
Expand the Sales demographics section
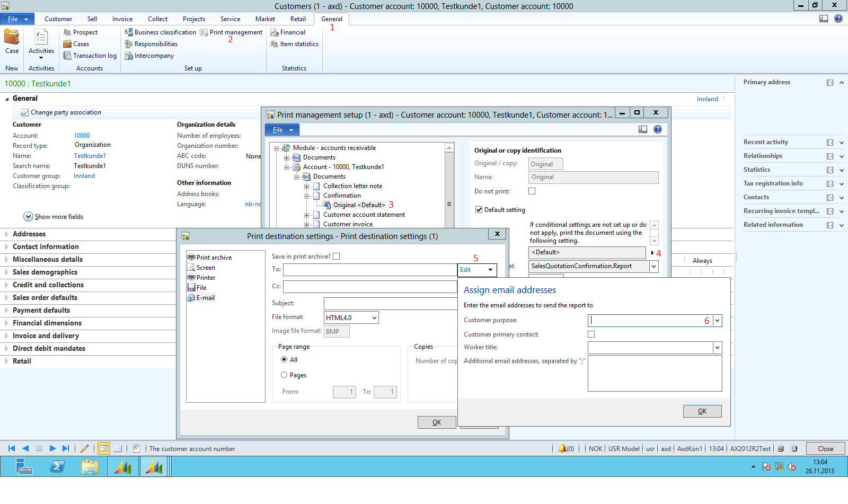point(45,272)
